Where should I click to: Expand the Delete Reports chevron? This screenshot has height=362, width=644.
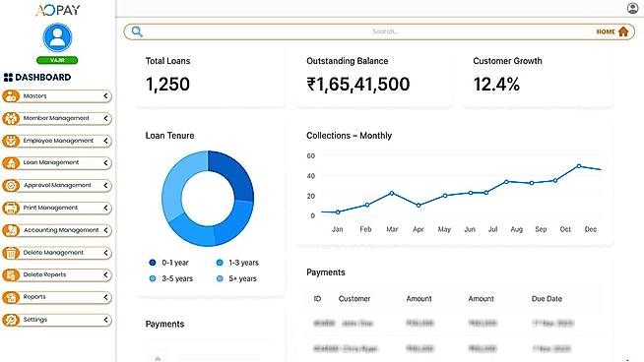tap(106, 275)
